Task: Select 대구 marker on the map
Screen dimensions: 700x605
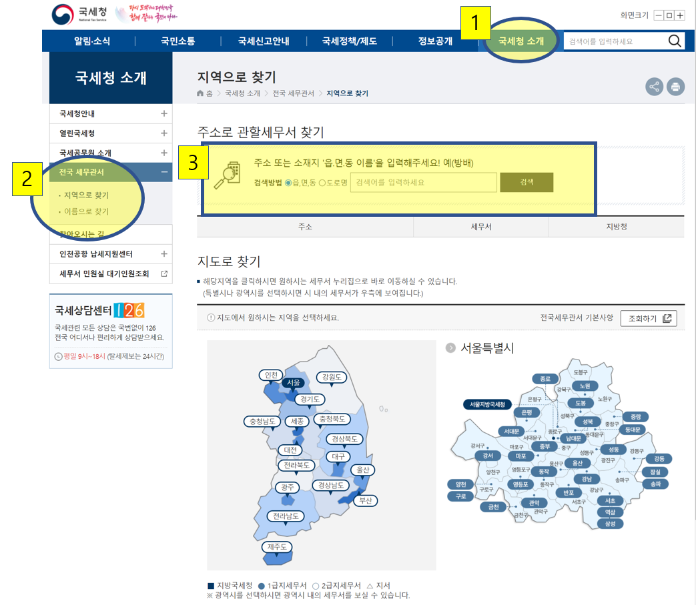Action: [x=338, y=456]
